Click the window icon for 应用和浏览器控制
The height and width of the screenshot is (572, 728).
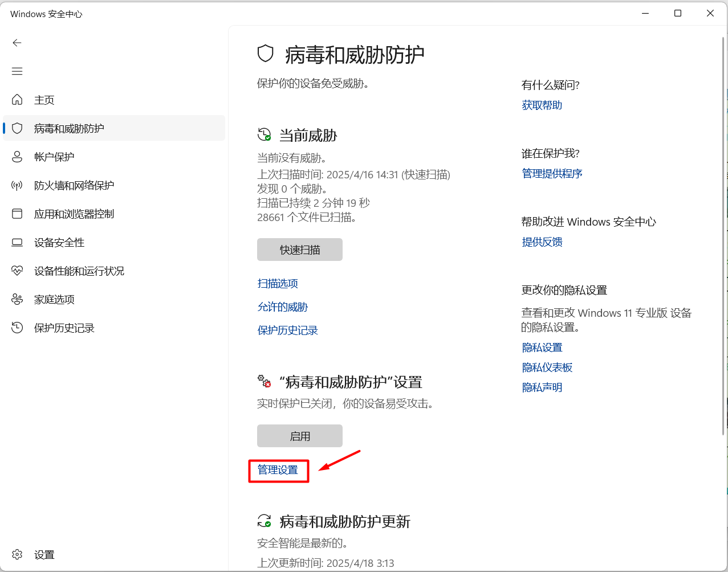17,214
